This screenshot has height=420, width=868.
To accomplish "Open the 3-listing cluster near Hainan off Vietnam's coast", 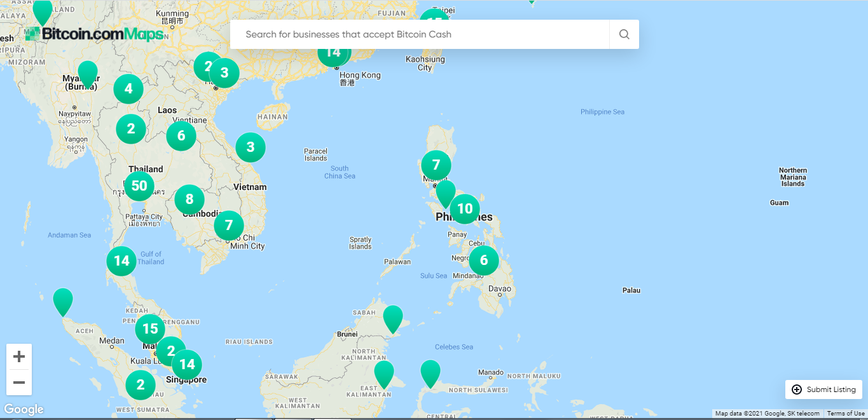I will point(251,147).
